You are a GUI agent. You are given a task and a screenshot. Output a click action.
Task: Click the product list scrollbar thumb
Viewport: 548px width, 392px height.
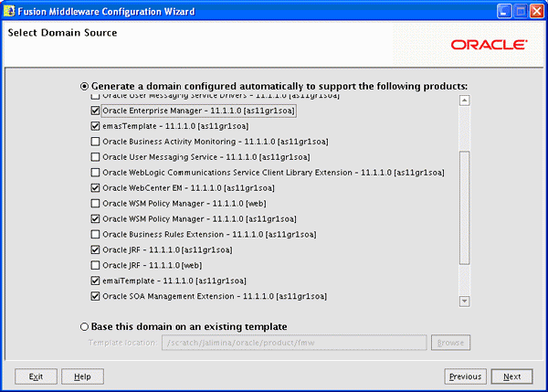click(x=464, y=207)
